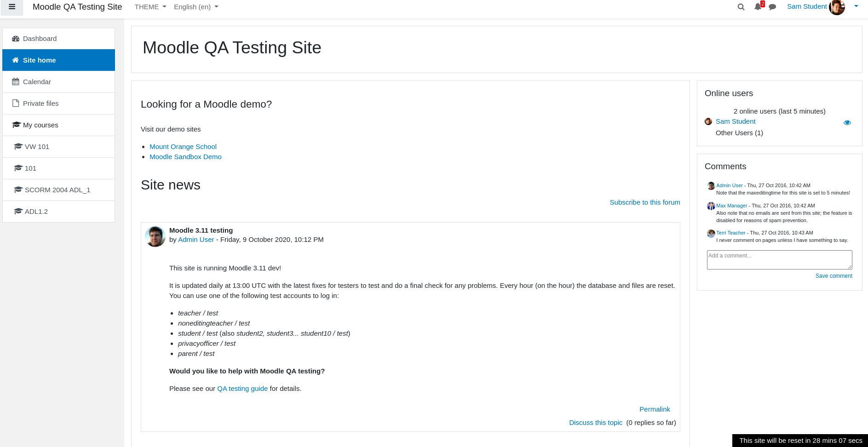Click the graduation cap icon beside ADL1.2
The height and width of the screenshot is (447, 868).
[18, 211]
